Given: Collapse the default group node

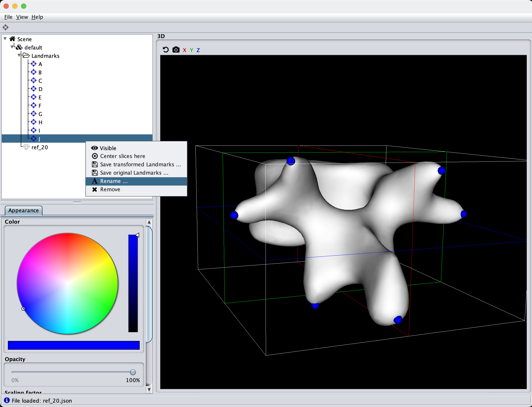Looking at the screenshot, I should coord(12,47).
